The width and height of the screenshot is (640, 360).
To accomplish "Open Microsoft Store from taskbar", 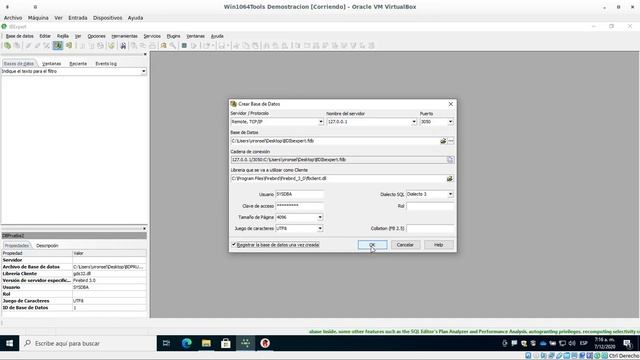I will [x=226, y=343].
